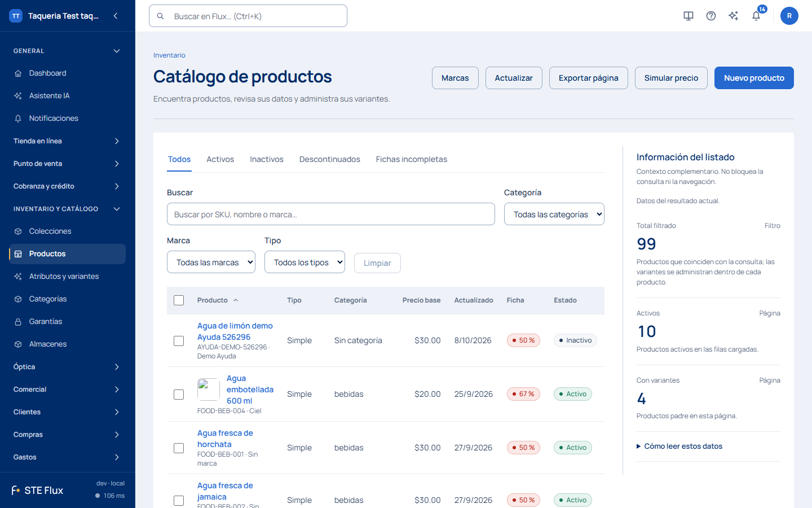Screen dimensions: 812x508
Task: Toggle the select-all checkbox in table header
Action: 179,300
